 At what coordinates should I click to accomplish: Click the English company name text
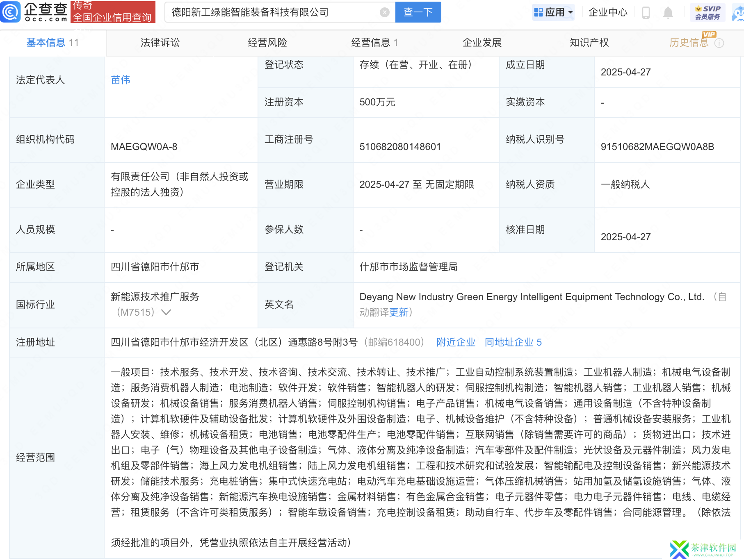pyautogui.click(x=532, y=297)
